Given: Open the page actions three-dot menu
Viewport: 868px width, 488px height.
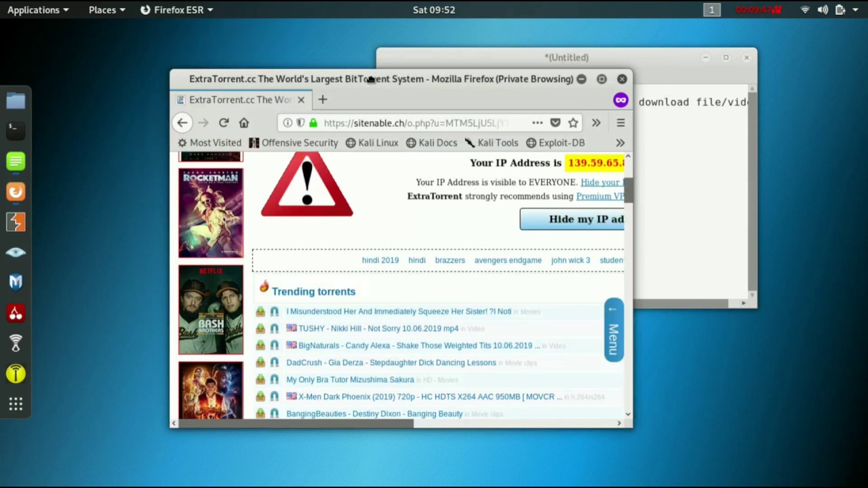Looking at the screenshot, I should (537, 123).
